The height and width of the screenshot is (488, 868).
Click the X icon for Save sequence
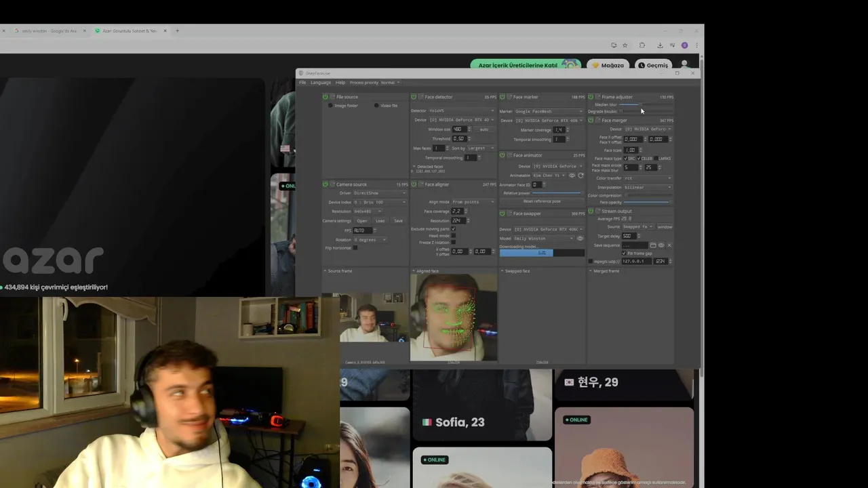click(669, 245)
